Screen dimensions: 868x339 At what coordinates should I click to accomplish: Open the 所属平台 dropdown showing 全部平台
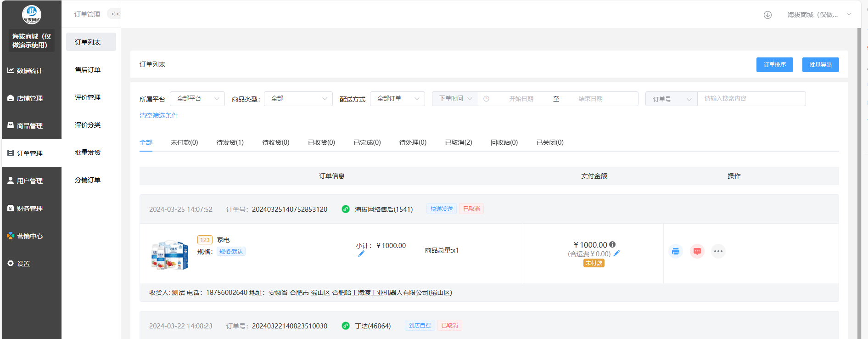197,99
